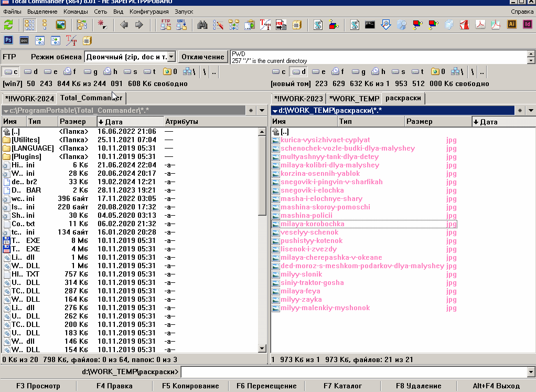The image size is (536, 392).
Task: Click F8 Удаление button
Action: point(419,386)
